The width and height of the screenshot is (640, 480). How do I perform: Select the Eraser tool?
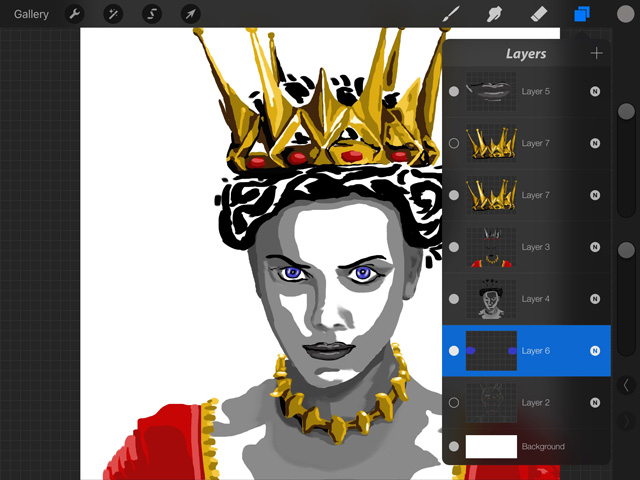[538, 14]
